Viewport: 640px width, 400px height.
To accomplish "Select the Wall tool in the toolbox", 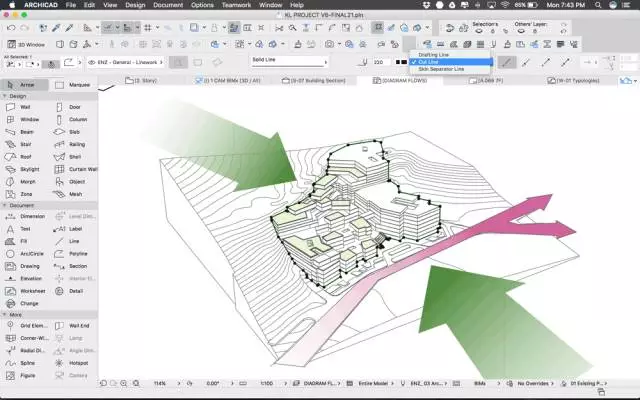I will [25, 107].
